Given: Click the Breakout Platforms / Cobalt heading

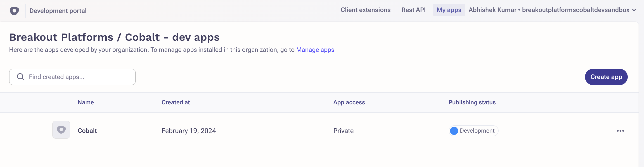Looking at the screenshot, I should pos(114,37).
